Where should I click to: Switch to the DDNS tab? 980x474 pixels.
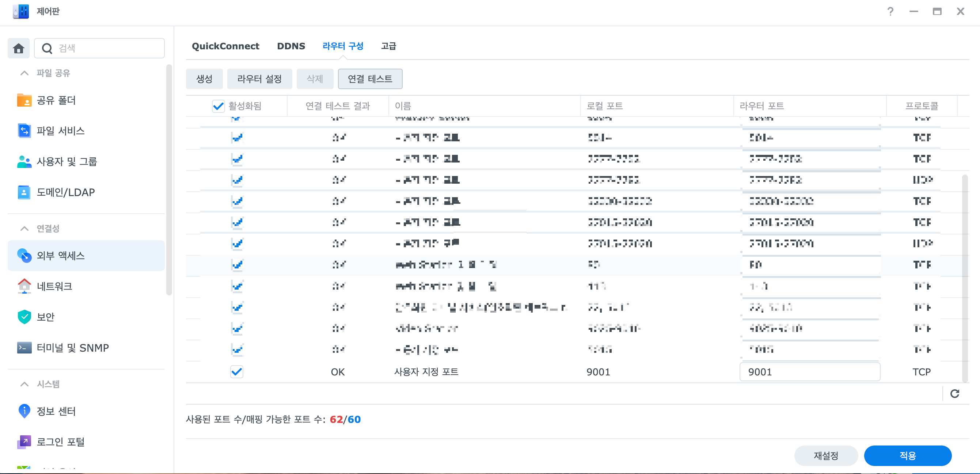coord(290,46)
